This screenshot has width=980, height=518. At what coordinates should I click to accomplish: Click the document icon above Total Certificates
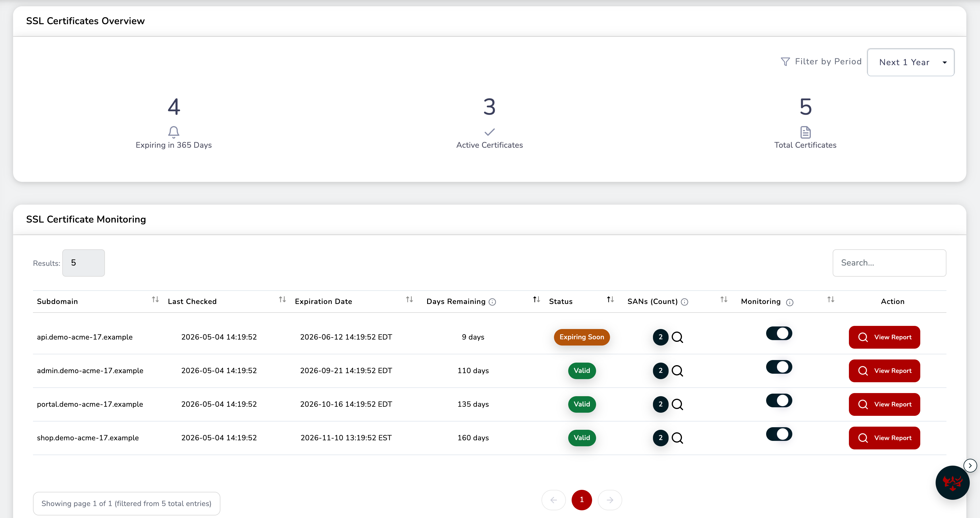point(805,132)
